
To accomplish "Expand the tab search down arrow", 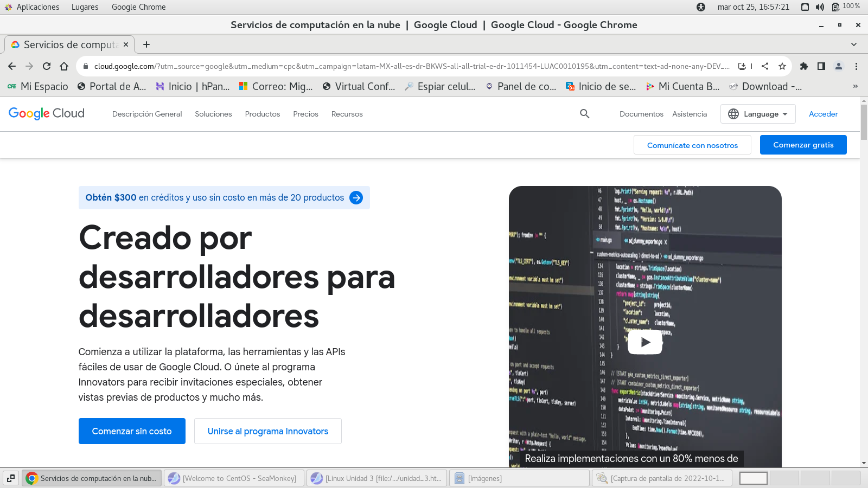I will coord(854,44).
